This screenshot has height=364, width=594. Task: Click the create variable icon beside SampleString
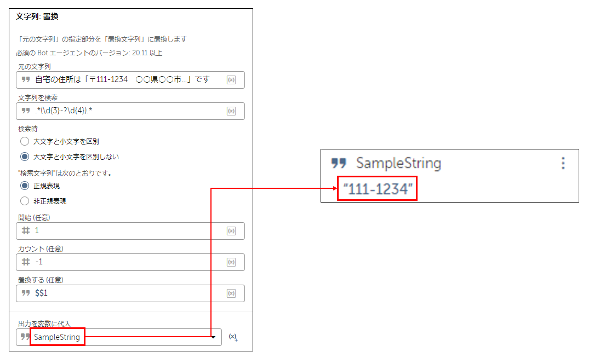point(233,337)
